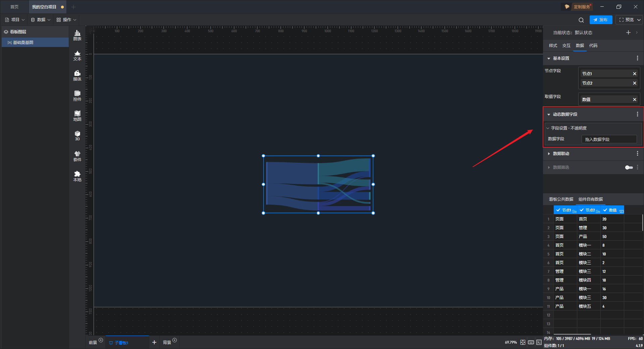Open the 预览 dropdown arrow
The width and height of the screenshot is (644, 349).
[639, 20]
